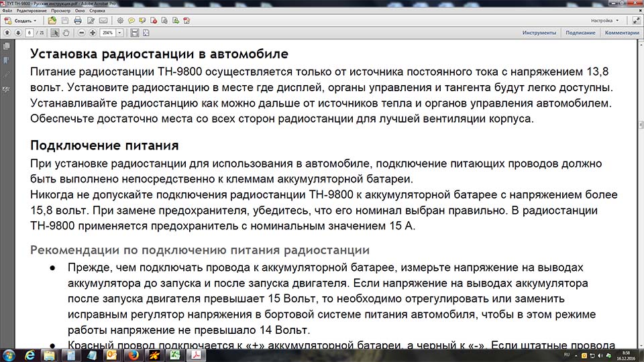Click the zoom value field 204%

click(107, 33)
